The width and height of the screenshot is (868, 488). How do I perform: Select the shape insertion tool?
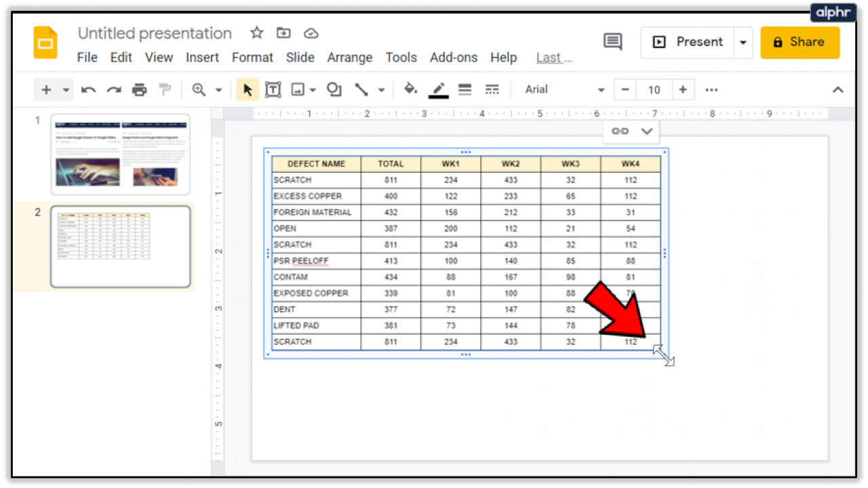[x=334, y=89]
